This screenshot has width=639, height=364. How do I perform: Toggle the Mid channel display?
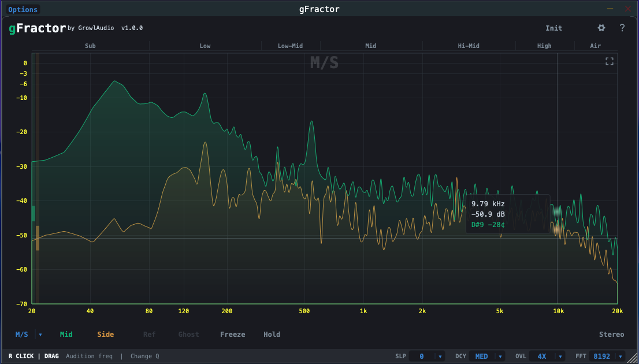coord(66,334)
